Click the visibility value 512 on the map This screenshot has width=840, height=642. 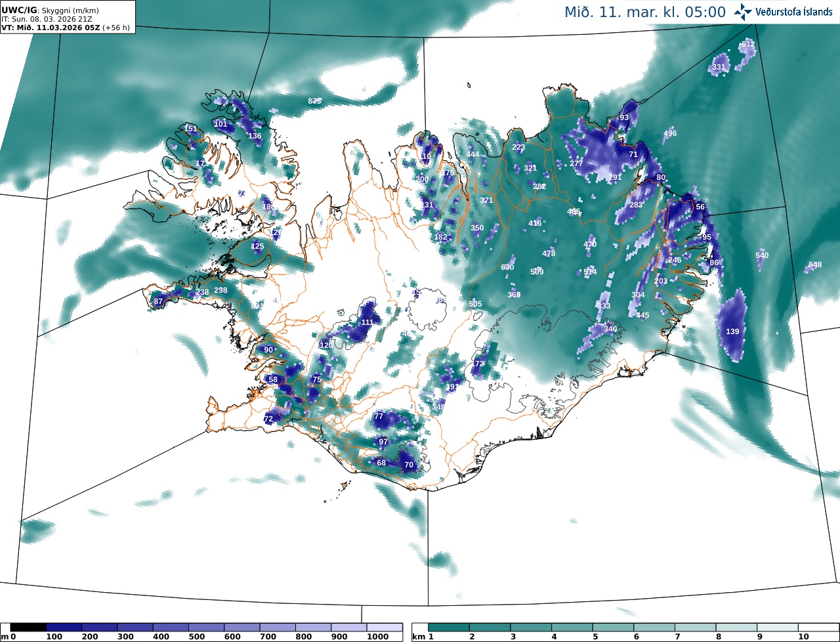coord(749,44)
